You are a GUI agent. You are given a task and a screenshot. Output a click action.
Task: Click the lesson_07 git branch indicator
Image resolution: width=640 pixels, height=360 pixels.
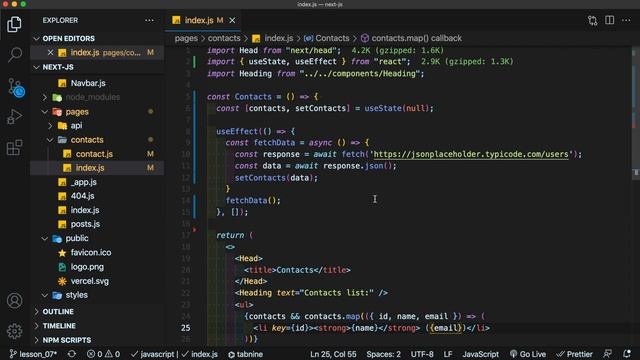(33, 354)
